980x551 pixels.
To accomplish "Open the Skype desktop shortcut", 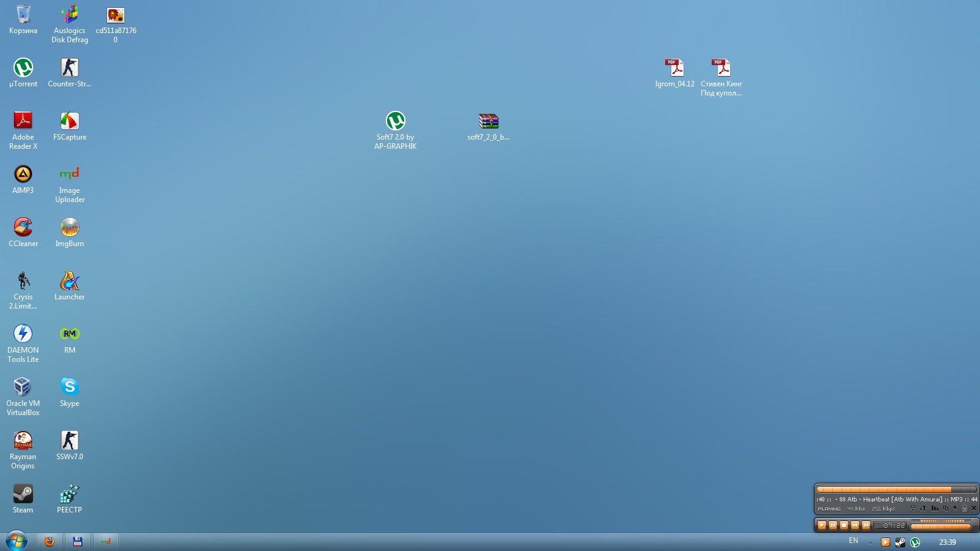I will 69,388.
